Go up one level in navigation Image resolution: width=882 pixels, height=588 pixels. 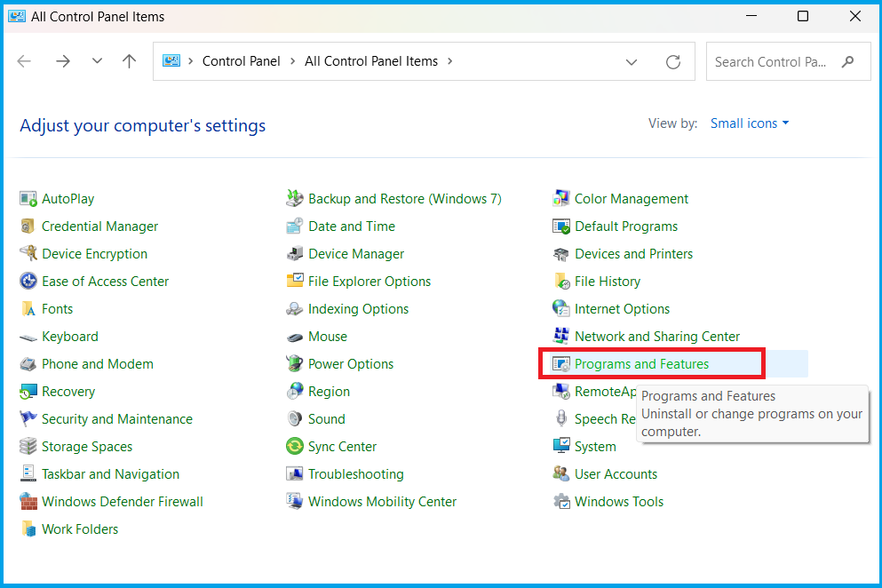coord(128,61)
